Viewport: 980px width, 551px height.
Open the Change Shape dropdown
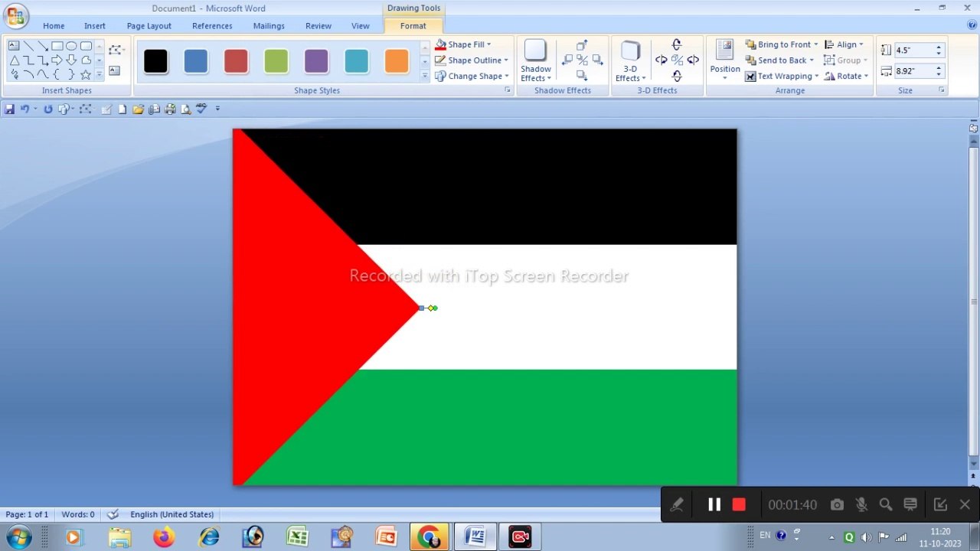(506, 76)
